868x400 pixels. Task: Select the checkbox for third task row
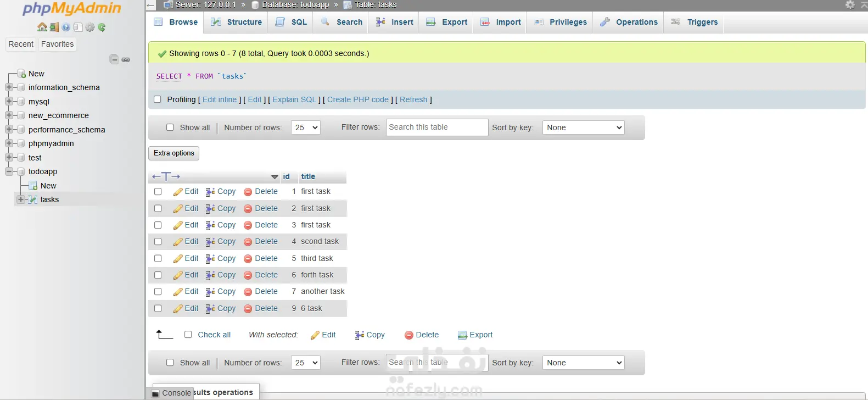tap(158, 259)
